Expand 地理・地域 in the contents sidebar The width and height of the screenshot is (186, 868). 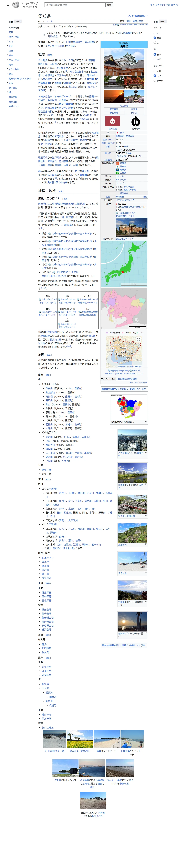click(x=7, y=37)
